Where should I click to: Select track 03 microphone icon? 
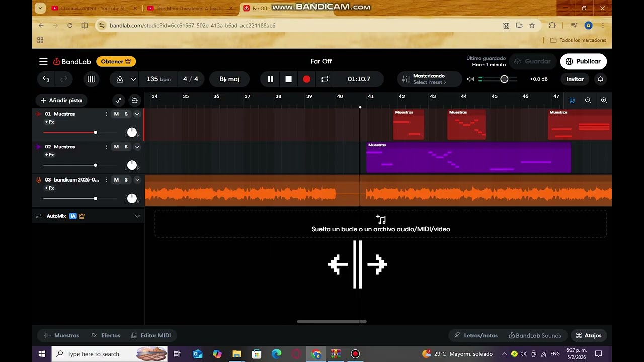click(x=38, y=179)
